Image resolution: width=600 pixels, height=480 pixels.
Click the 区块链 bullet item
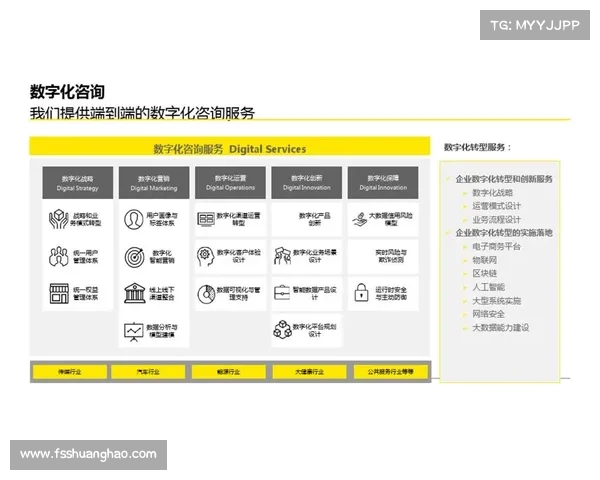tap(484, 273)
